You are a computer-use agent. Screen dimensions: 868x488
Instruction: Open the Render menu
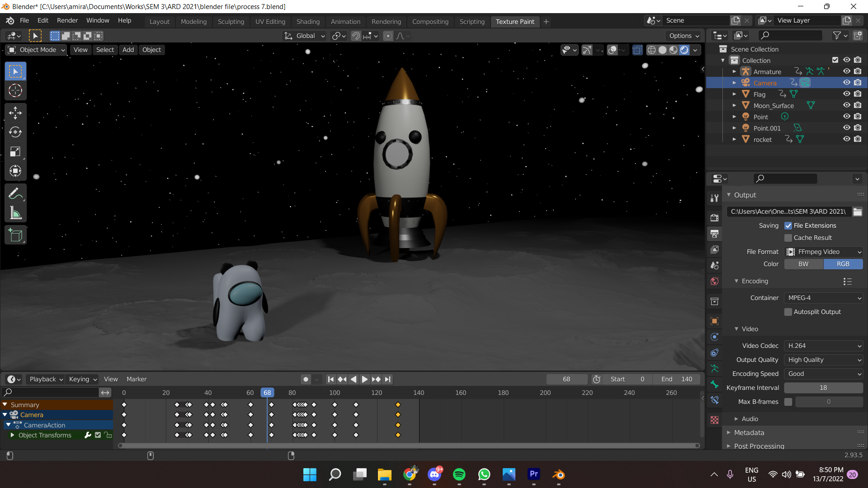[x=67, y=20]
